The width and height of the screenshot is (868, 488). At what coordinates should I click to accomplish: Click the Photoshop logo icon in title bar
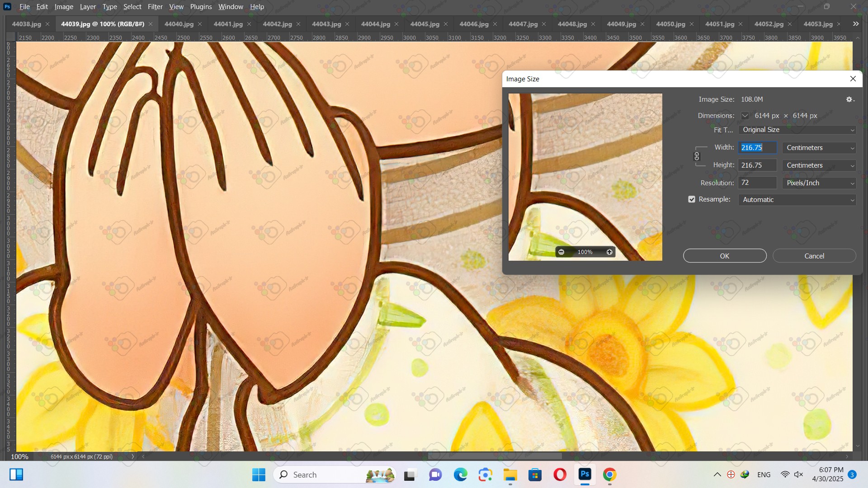click(7, 7)
